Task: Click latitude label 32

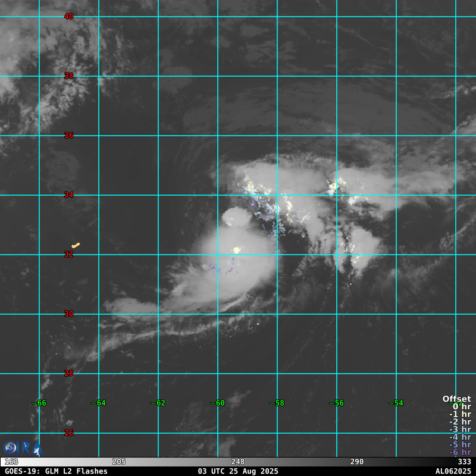Action: point(69,255)
